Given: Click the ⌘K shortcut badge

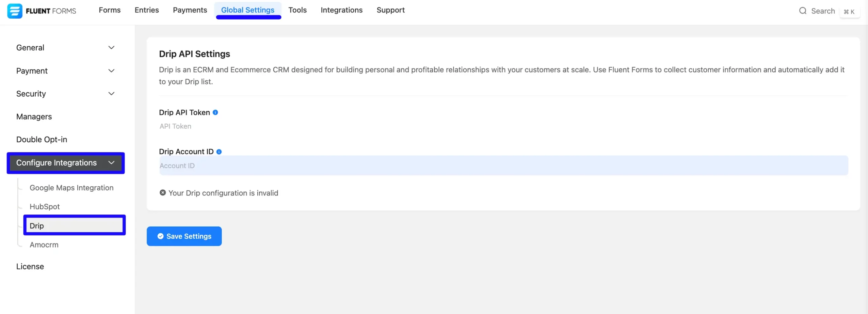Looking at the screenshot, I should 849,12.
